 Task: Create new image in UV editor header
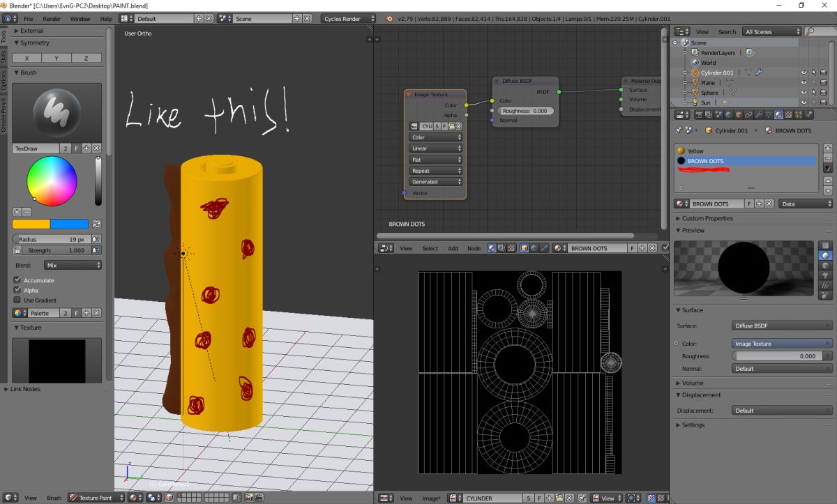click(x=549, y=498)
